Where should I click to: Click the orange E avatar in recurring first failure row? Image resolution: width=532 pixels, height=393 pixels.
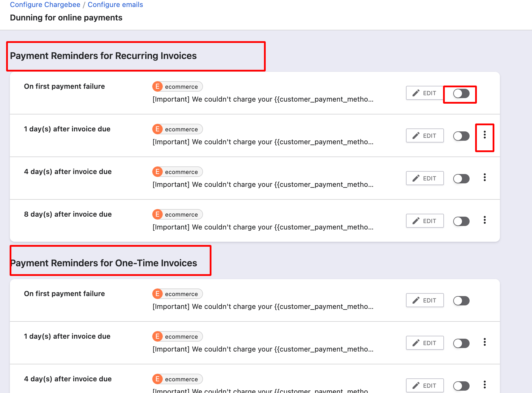point(157,86)
